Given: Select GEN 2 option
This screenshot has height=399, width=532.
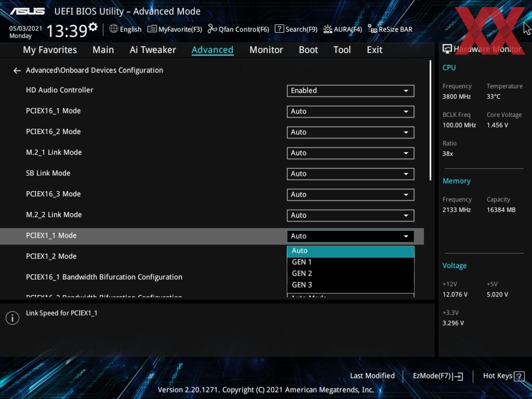Looking at the screenshot, I should coord(350,273).
